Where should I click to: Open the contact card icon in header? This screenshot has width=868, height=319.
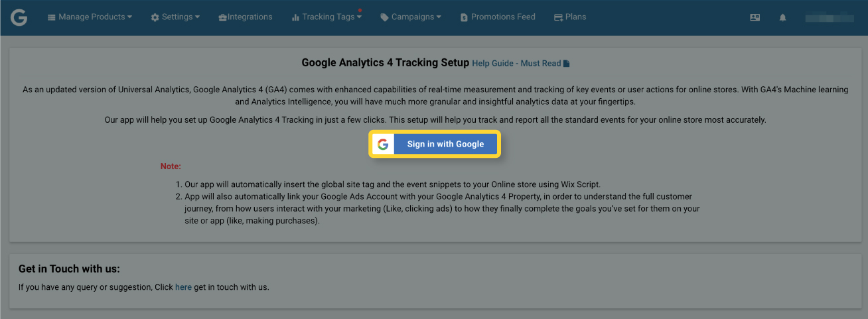point(755,18)
